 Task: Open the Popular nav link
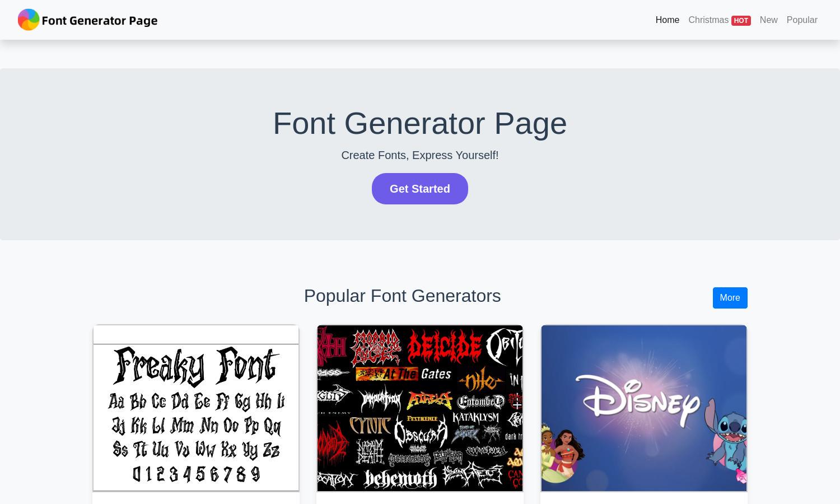tap(801, 20)
